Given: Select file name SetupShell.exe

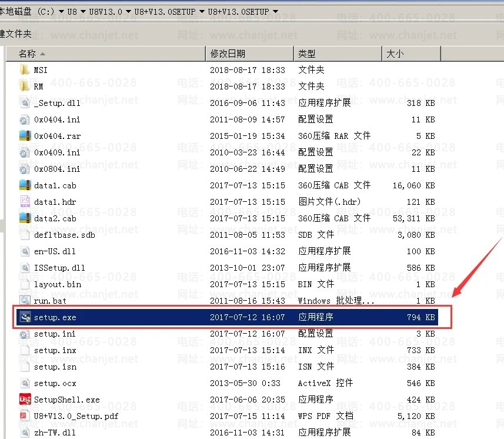Looking at the screenshot, I should click(67, 400).
